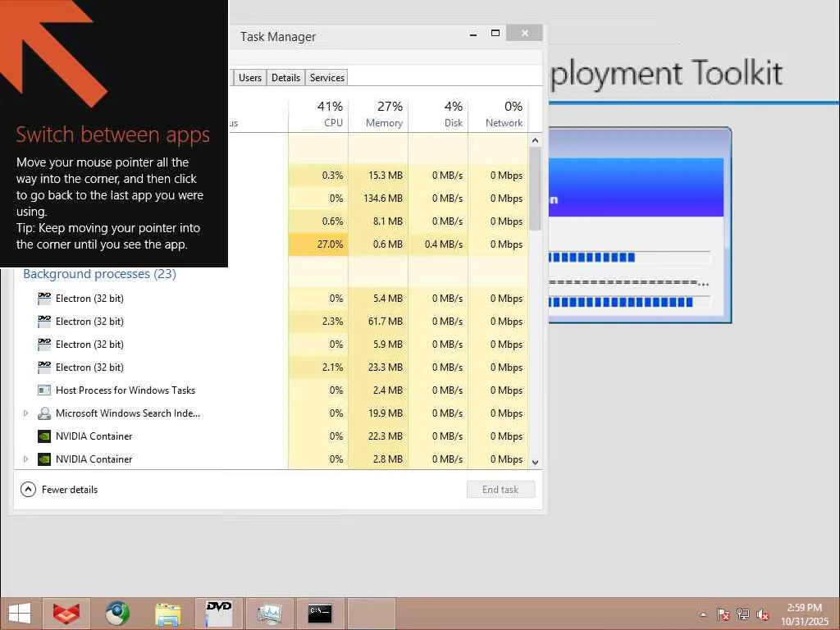840x630 pixels.
Task: Switch to the DVD app on the taskbar
Action: tap(218, 614)
